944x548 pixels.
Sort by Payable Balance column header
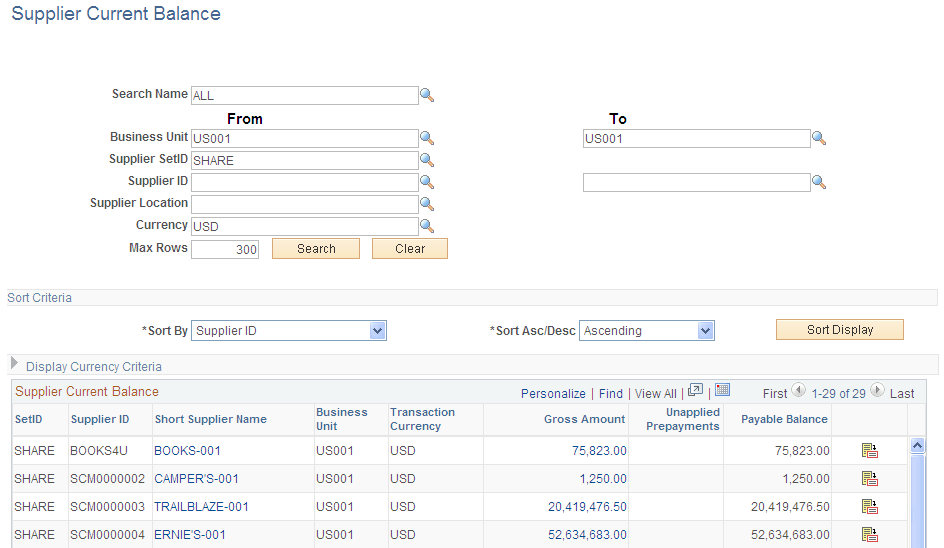(x=784, y=419)
